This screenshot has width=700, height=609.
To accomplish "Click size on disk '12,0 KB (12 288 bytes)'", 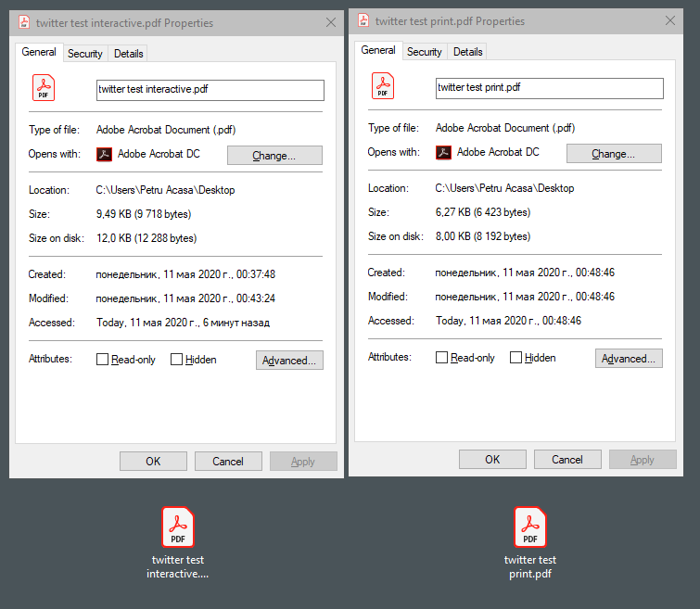I will pos(146,238).
